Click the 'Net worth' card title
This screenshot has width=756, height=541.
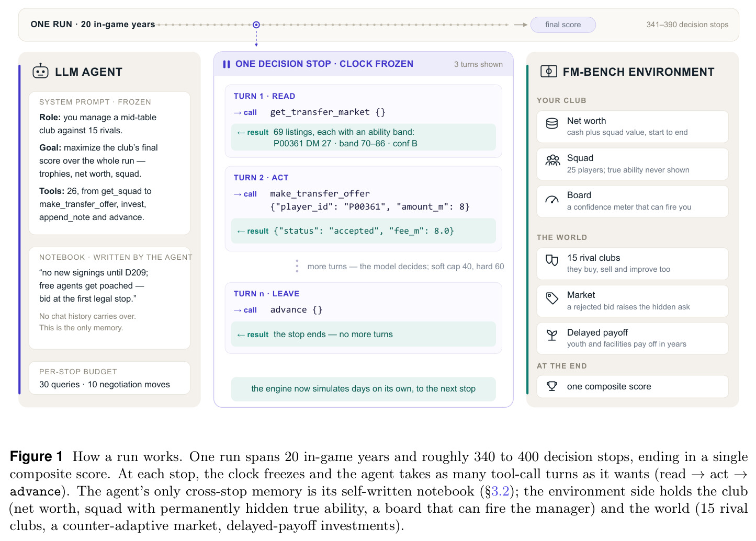[586, 121]
